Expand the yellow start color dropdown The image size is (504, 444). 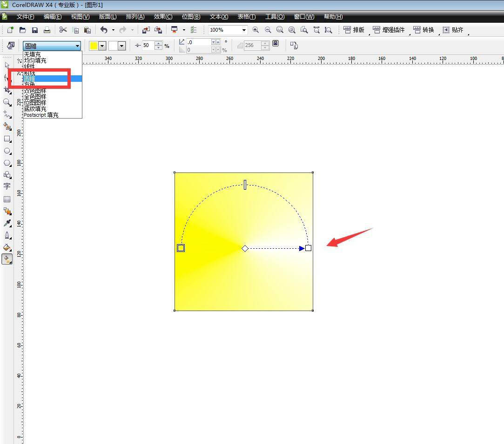coord(102,46)
